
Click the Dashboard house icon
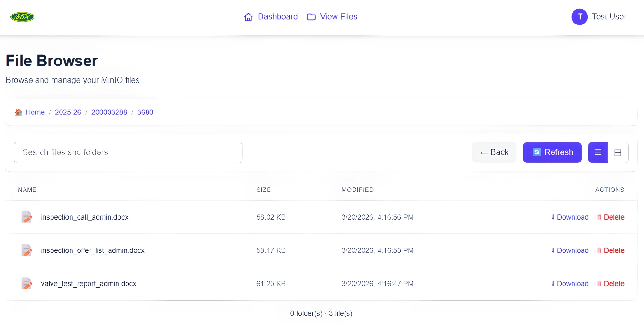pos(248,17)
